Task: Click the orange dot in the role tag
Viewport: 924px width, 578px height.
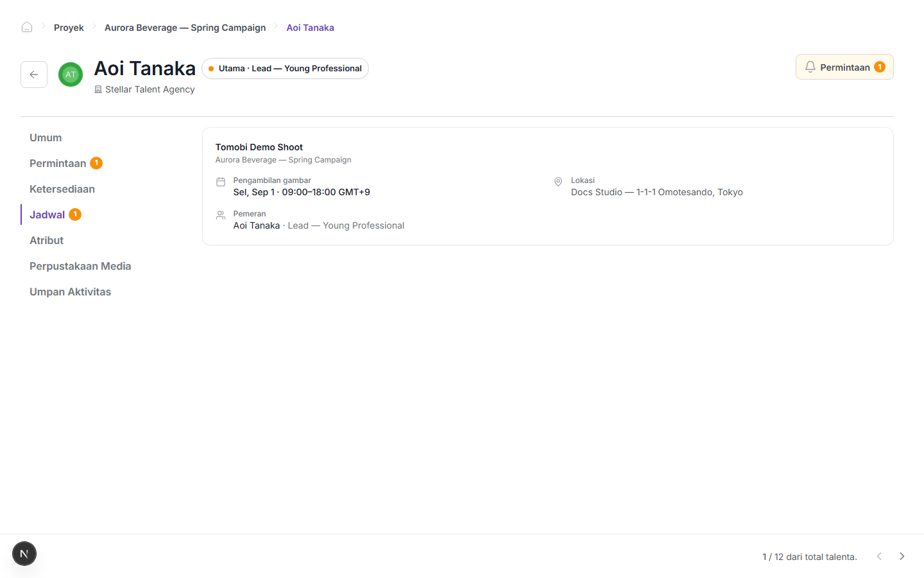Action: pyautogui.click(x=211, y=69)
